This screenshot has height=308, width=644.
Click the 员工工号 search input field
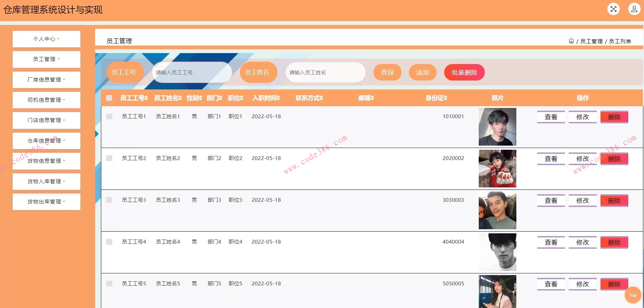coord(192,72)
